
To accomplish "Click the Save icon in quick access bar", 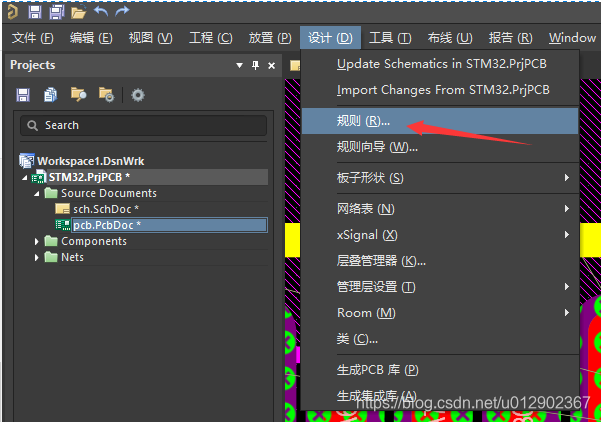I will pos(34,12).
